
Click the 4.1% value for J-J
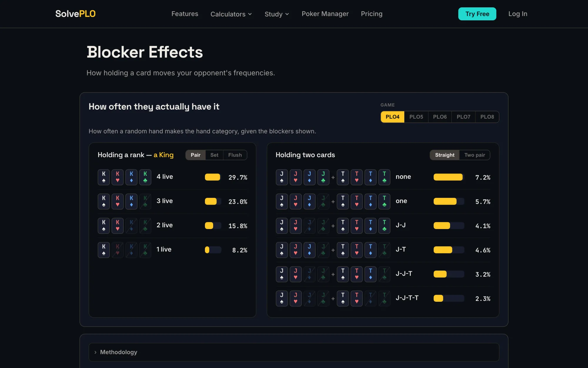tap(483, 226)
